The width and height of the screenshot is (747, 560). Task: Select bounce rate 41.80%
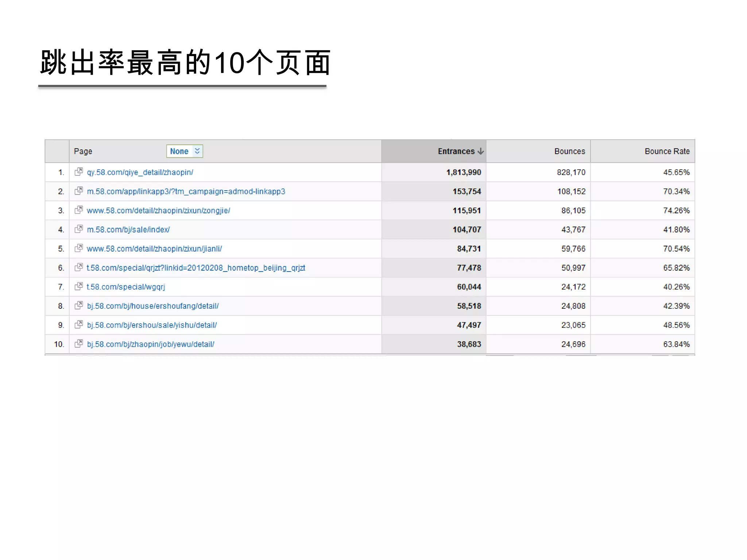pyautogui.click(x=677, y=230)
